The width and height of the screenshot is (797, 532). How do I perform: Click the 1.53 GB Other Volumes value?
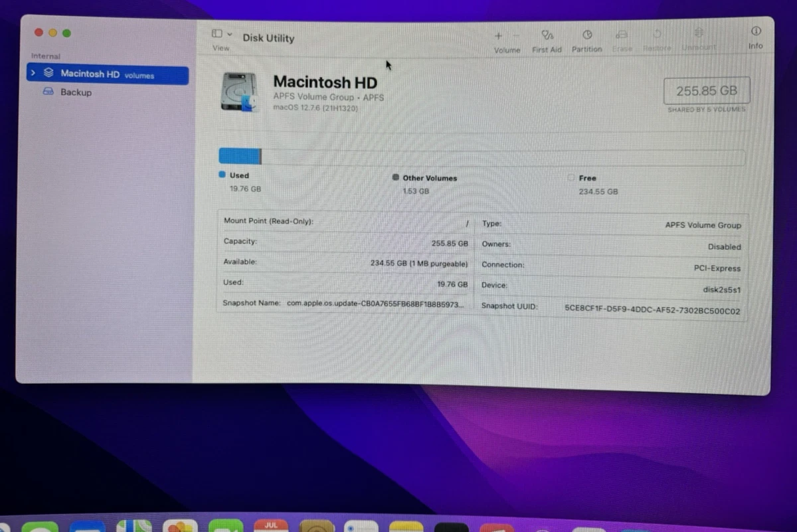click(x=416, y=191)
